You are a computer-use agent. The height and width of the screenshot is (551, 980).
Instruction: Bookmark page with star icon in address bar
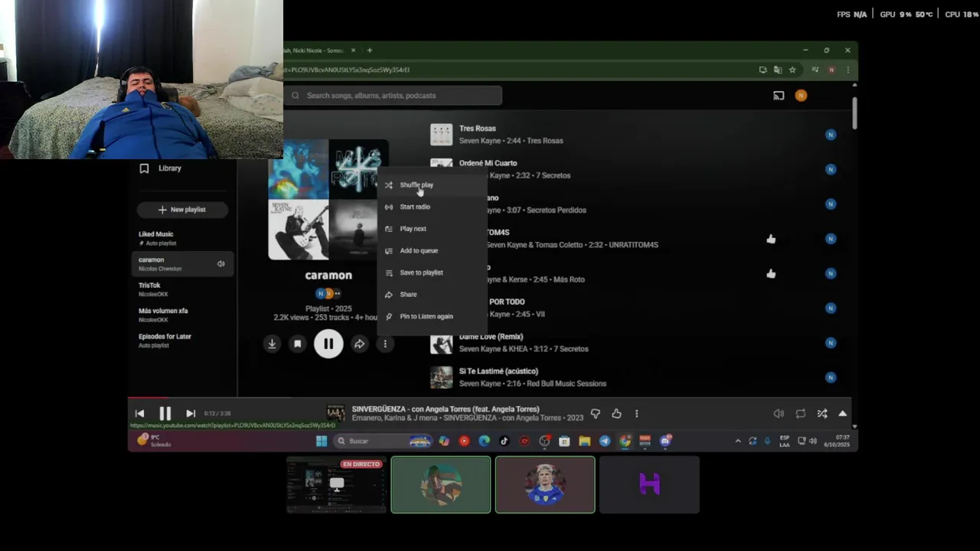coord(792,70)
